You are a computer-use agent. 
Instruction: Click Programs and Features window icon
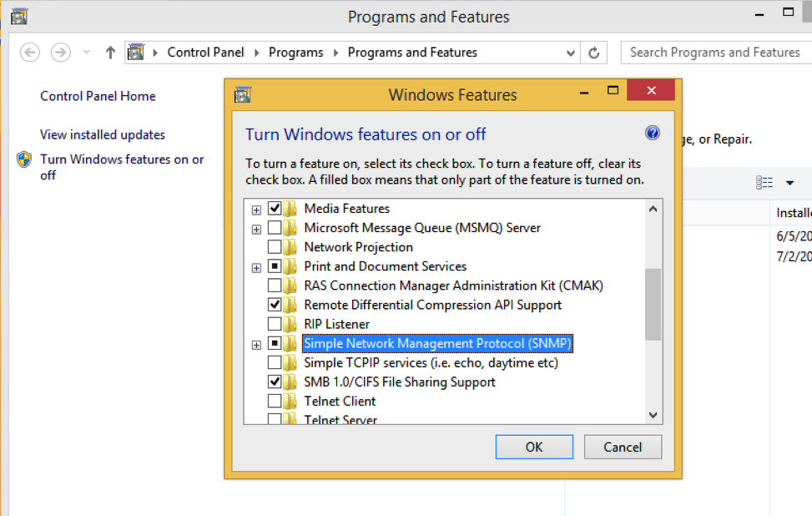(19, 17)
